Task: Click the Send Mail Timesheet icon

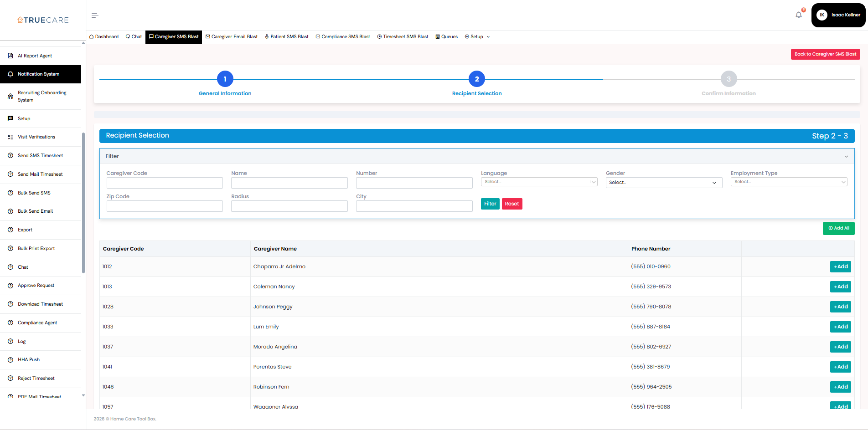Action: [10, 174]
